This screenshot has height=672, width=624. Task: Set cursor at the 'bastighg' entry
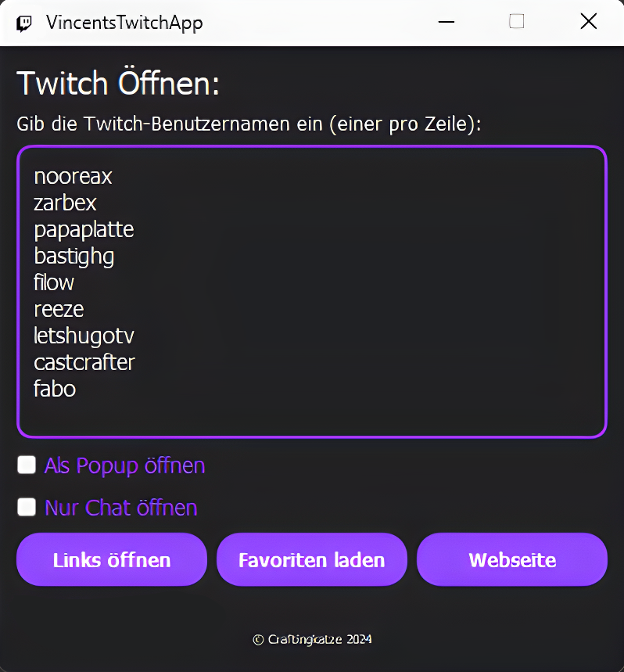[x=74, y=257]
